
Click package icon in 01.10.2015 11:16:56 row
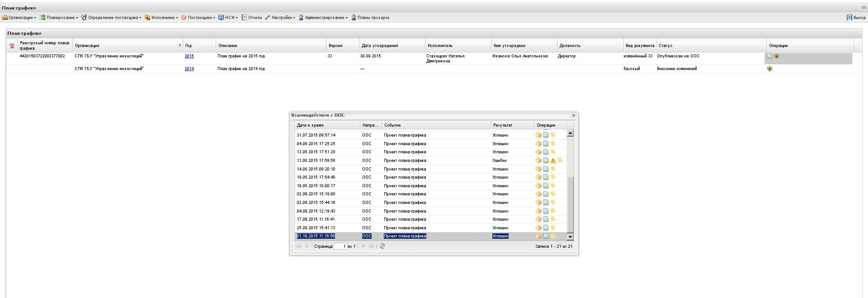538,236
